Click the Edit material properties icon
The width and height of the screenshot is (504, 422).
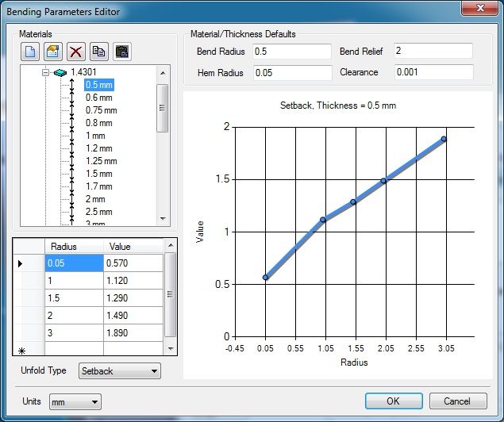pyautogui.click(x=52, y=52)
